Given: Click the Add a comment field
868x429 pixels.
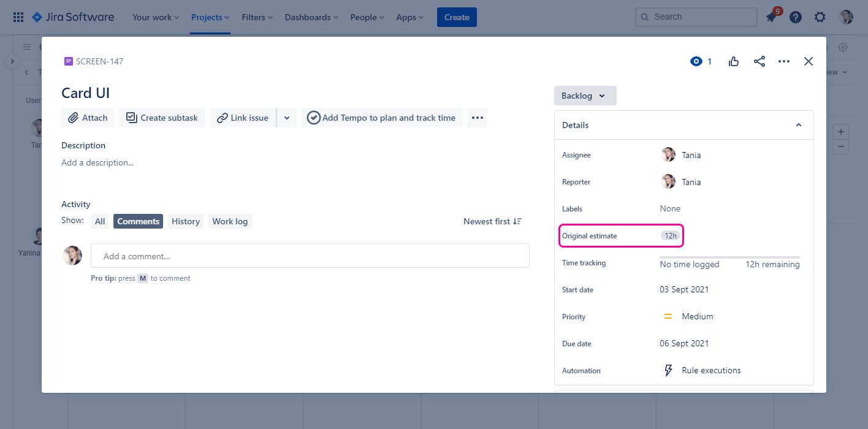Looking at the screenshot, I should click(x=310, y=256).
